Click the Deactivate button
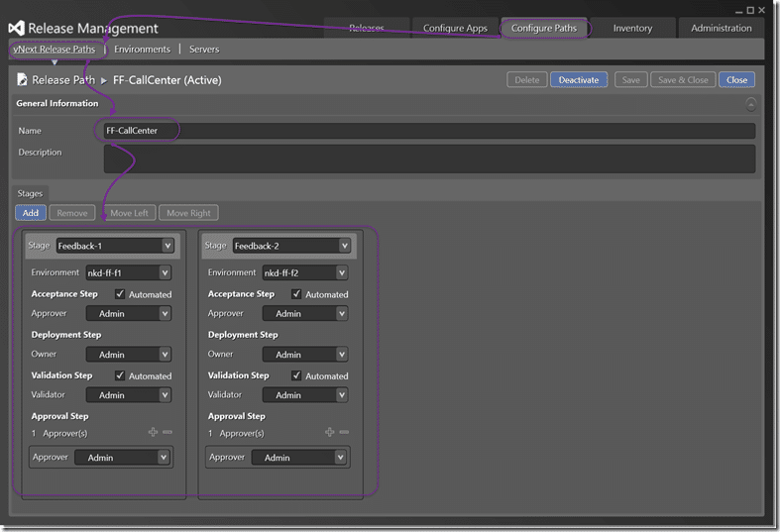The width and height of the screenshot is (780, 532). tap(579, 79)
